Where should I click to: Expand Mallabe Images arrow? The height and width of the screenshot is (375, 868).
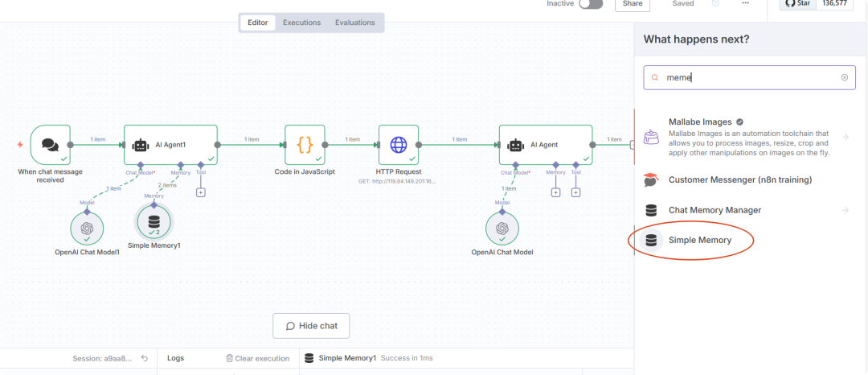tap(845, 137)
